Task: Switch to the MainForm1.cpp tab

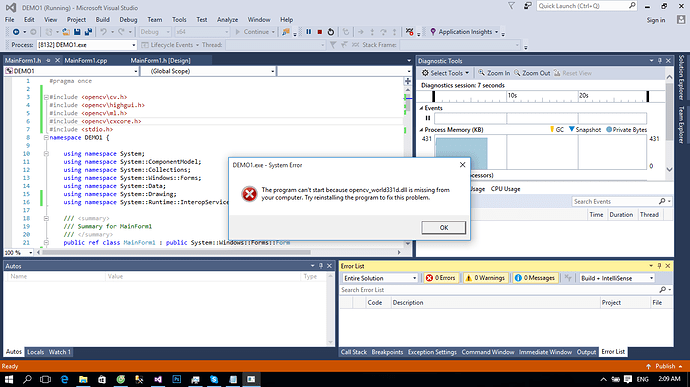Action: coord(86,60)
